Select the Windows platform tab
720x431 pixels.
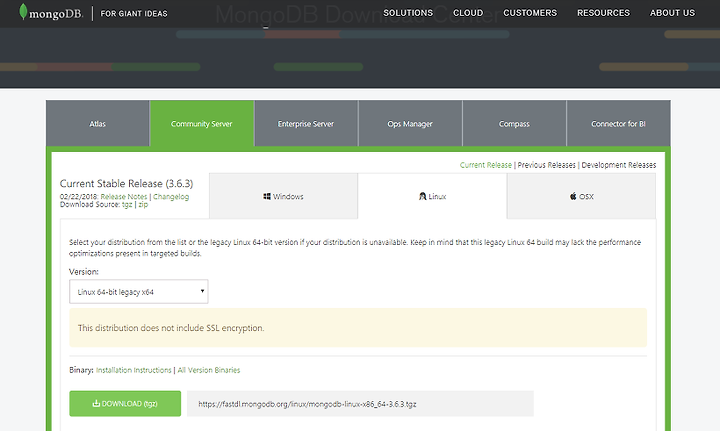point(283,196)
